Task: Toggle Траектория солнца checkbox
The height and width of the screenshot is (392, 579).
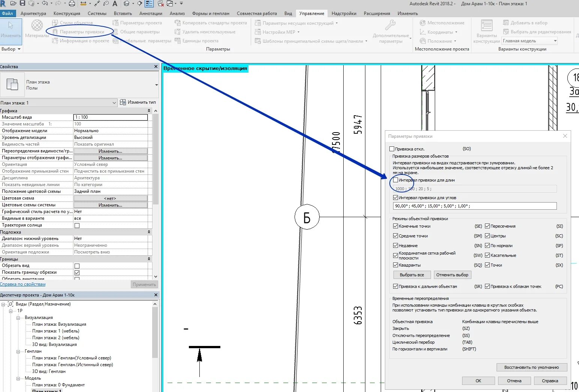Action: (x=77, y=225)
